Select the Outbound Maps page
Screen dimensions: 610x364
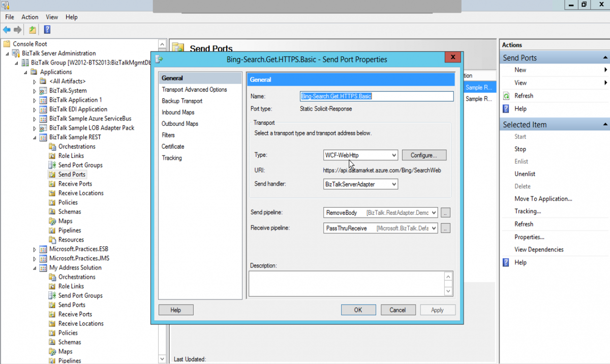click(180, 124)
